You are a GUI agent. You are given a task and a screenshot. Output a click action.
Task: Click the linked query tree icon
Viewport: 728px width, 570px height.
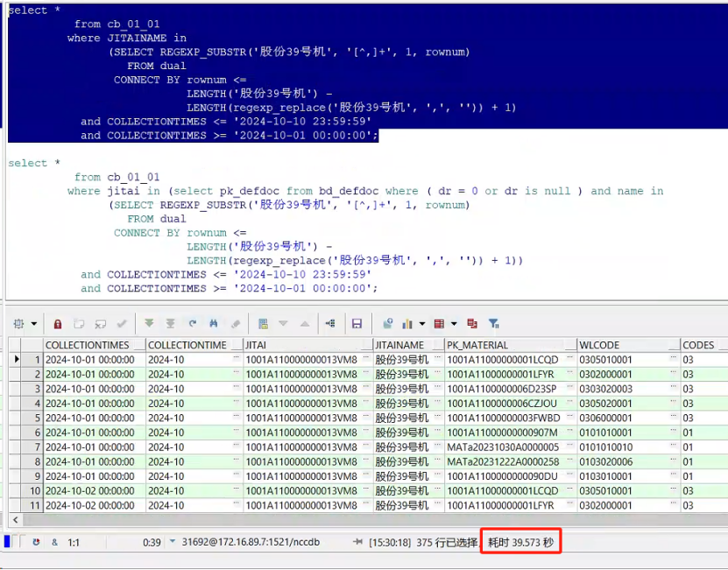(x=330, y=324)
